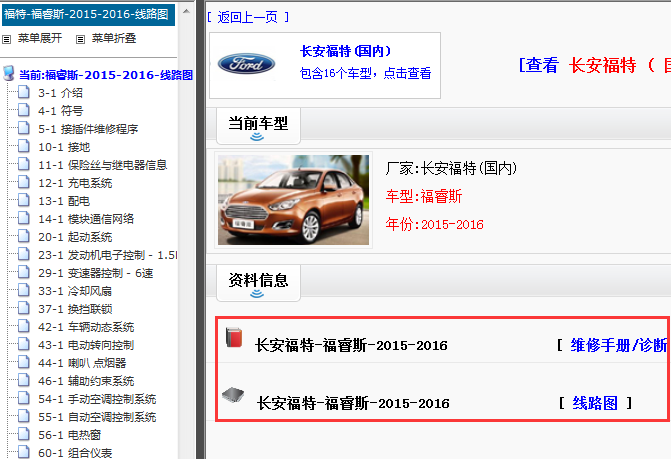The height and width of the screenshot is (459, 671).
Task: Open 14-1 模块通信网络 entry
Action: [x=86, y=219]
